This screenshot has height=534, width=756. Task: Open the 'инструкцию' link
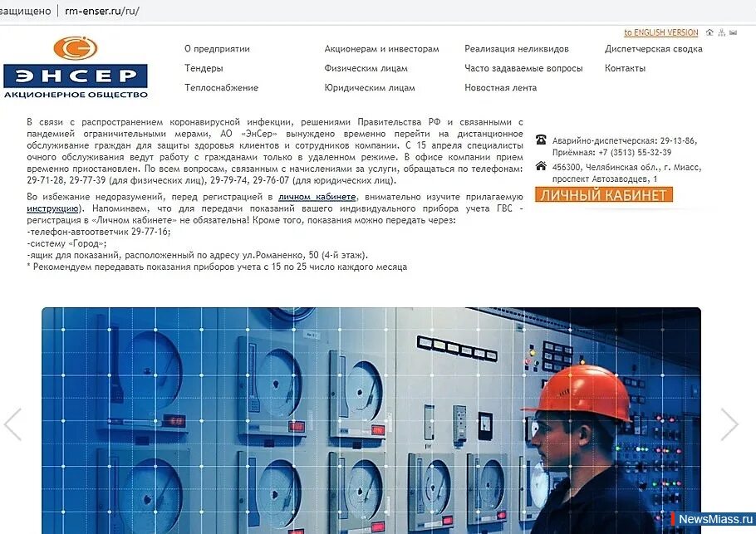(x=52, y=208)
